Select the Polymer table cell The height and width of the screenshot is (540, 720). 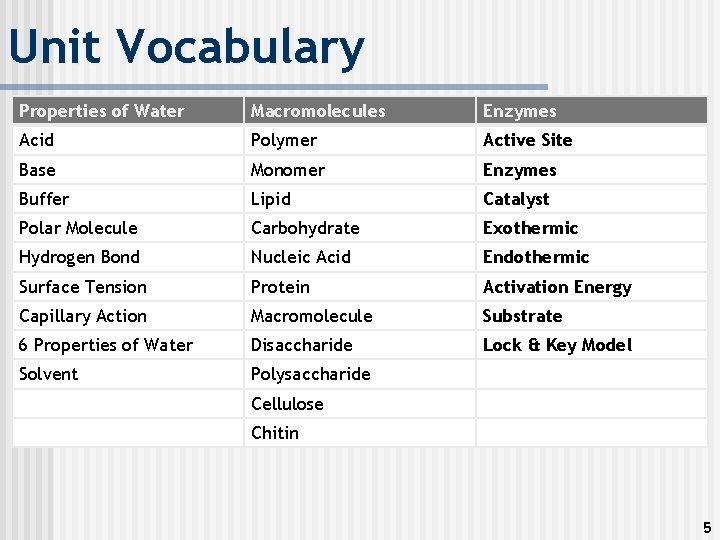coord(284,140)
